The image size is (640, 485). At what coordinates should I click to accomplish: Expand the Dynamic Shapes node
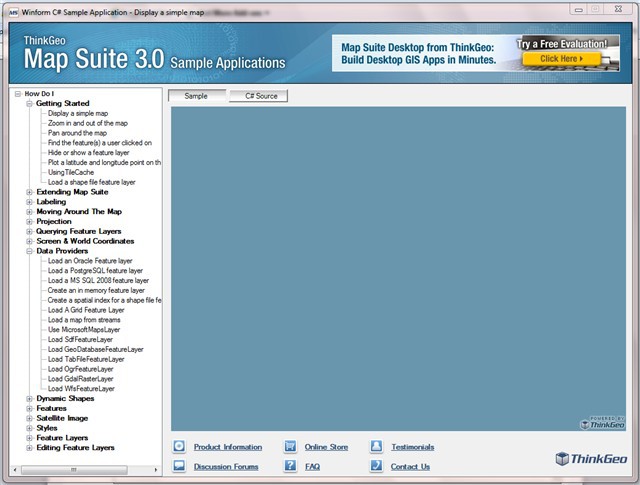(29, 398)
